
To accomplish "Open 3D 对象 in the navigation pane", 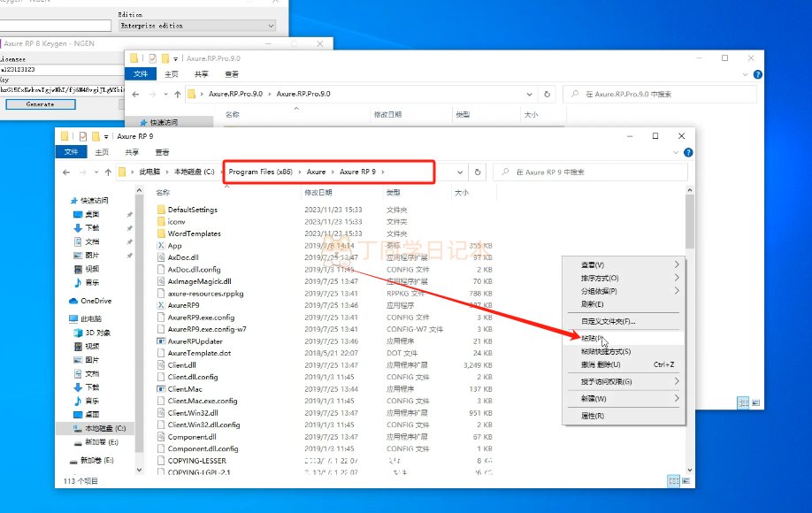I will pyautogui.click(x=98, y=333).
